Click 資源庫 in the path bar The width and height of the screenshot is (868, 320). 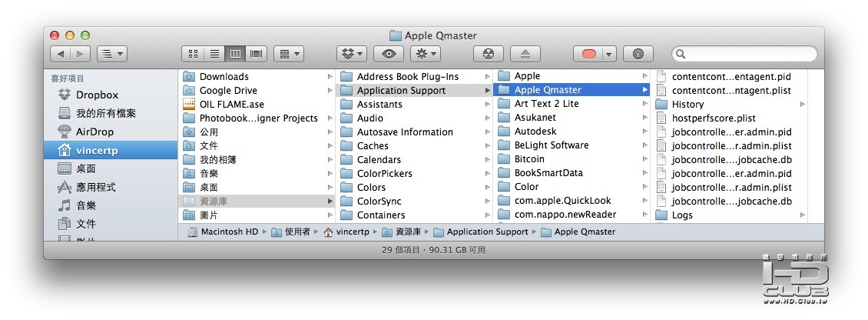click(x=401, y=232)
